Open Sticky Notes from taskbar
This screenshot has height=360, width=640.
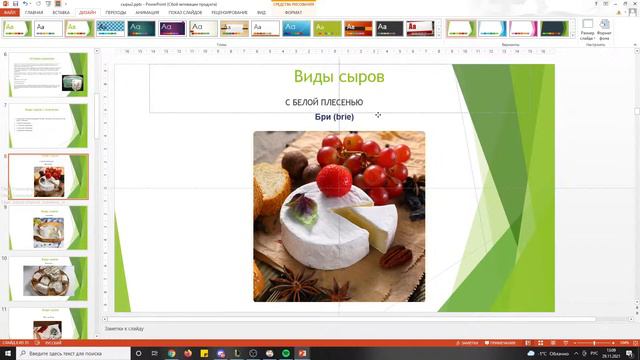click(x=204, y=353)
